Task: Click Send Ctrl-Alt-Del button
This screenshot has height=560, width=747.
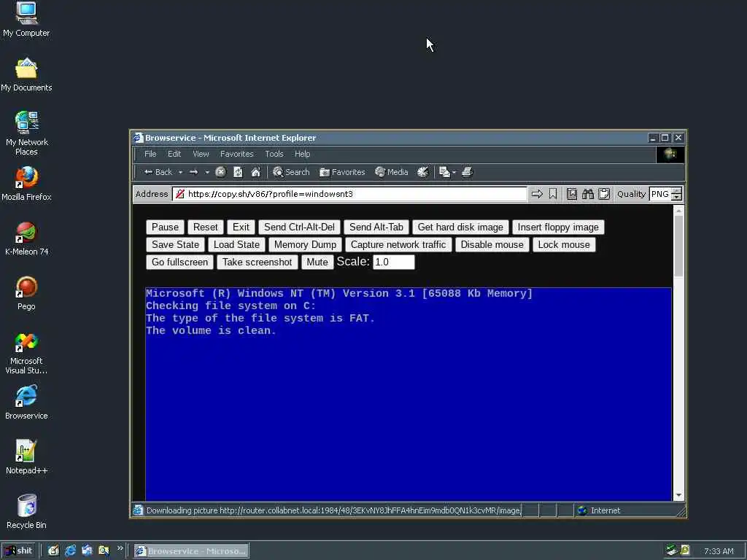Action: pos(299,227)
